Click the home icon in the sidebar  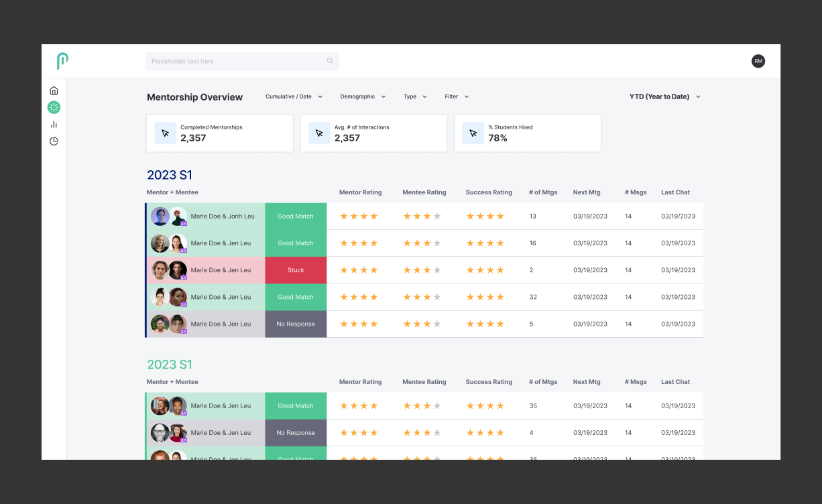54,90
